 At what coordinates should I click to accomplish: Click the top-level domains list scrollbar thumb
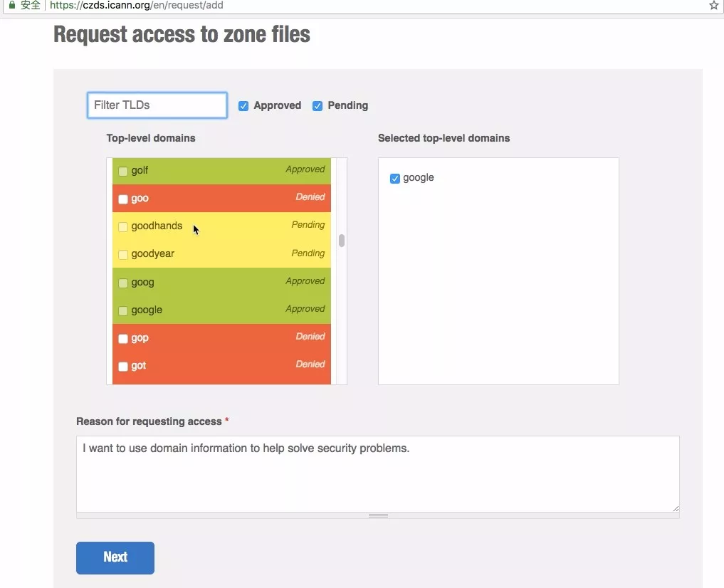coord(342,241)
